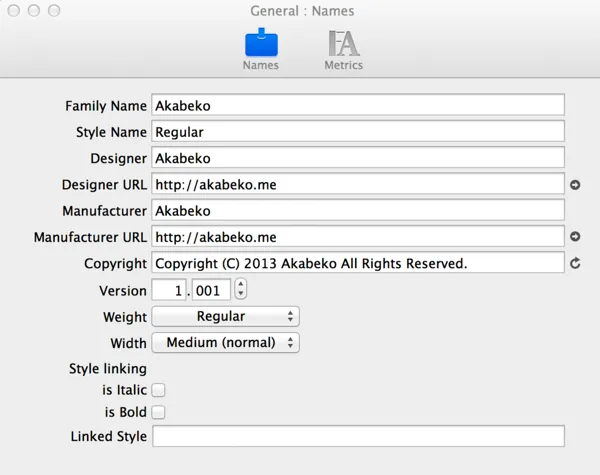This screenshot has height=475, width=600.
Task: Click the Manufacturer text field
Action: click(x=357, y=211)
